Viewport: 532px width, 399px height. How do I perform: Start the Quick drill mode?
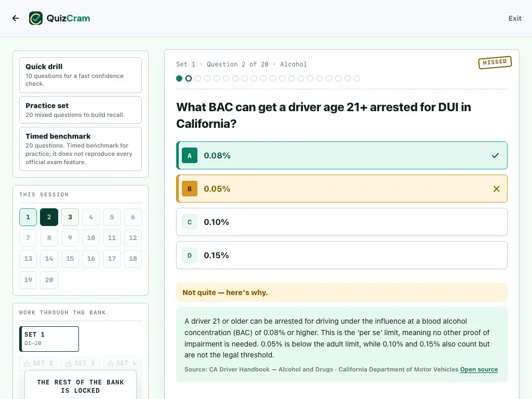pyautogui.click(x=81, y=75)
